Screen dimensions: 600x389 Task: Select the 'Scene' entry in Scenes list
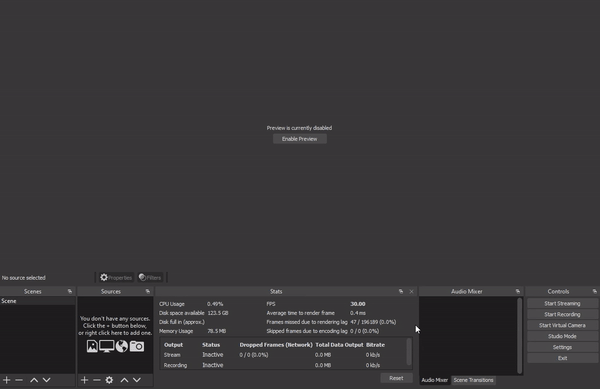(x=38, y=301)
